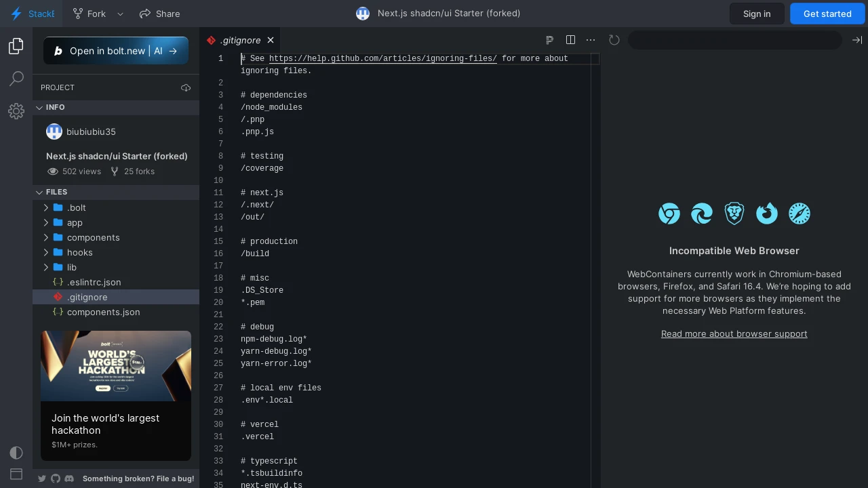Screen dimensions: 868x488
Task: Open the Fork dropdown arrow
Action: click(x=120, y=14)
